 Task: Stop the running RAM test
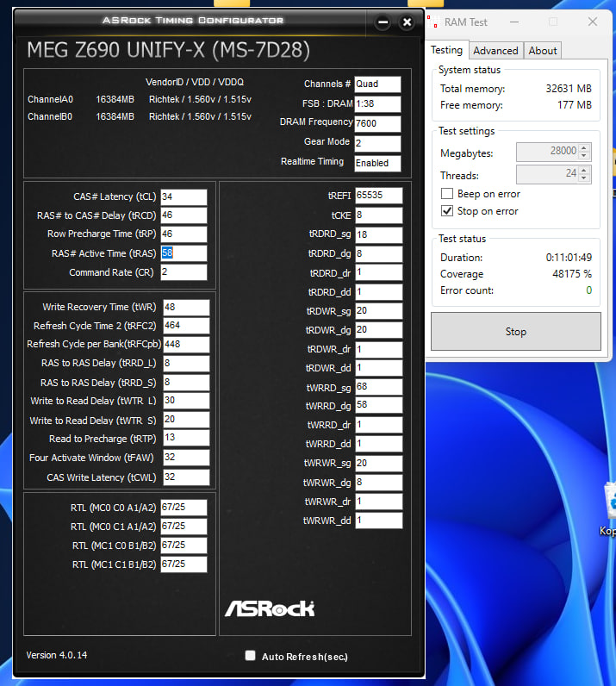point(516,332)
